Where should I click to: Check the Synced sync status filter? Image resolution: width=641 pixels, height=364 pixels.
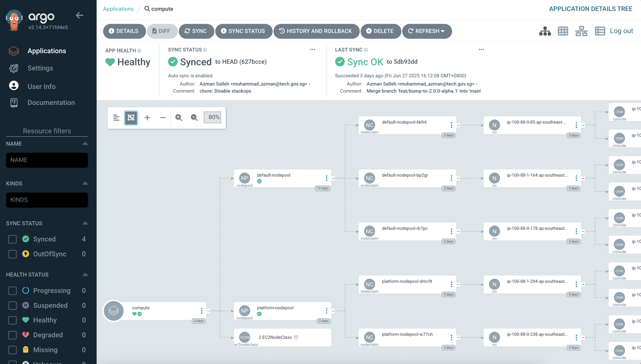tap(12, 239)
